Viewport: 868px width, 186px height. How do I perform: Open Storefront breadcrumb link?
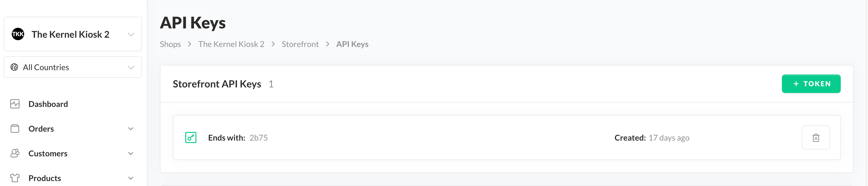[x=300, y=44]
